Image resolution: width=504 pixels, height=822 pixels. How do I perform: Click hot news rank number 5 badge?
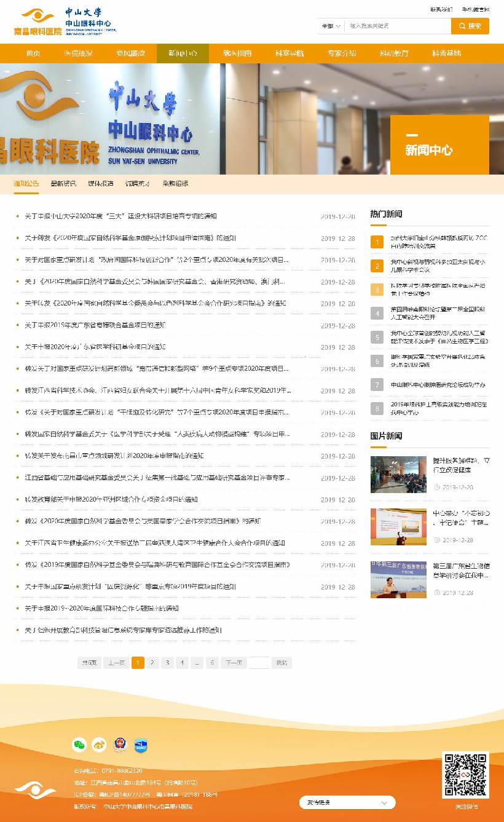(377, 337)
